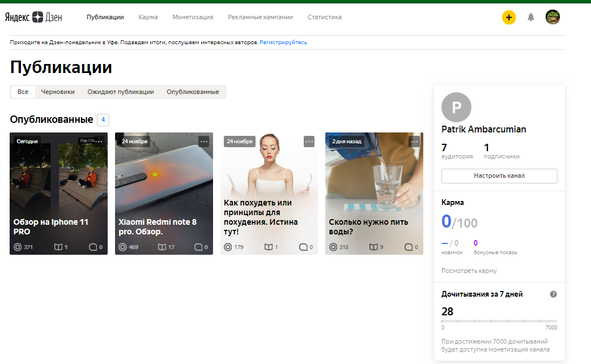Open three-dot menu on weight loss article
Screen dimensions: 591x364
click(x=309, y=142)
